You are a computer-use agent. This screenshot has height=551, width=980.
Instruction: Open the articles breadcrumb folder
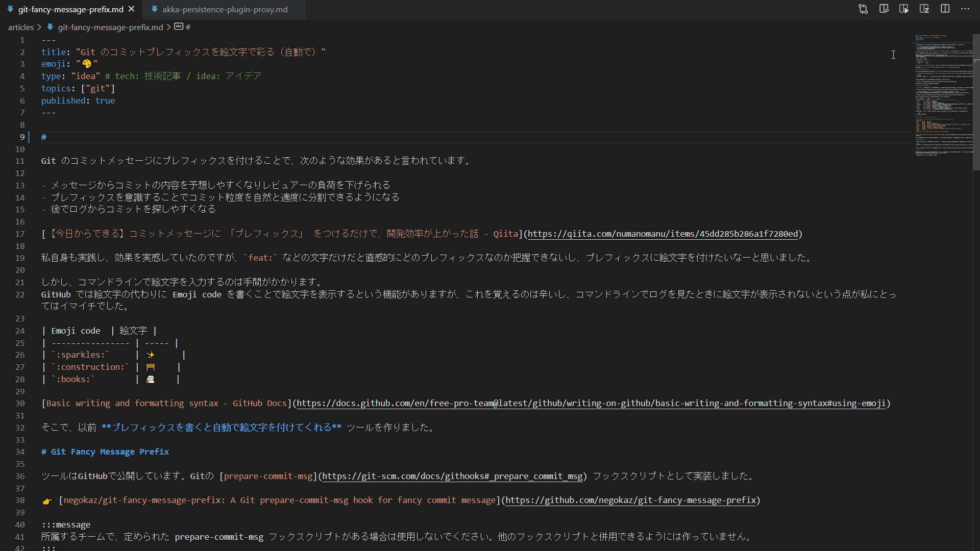coord(21,27)
